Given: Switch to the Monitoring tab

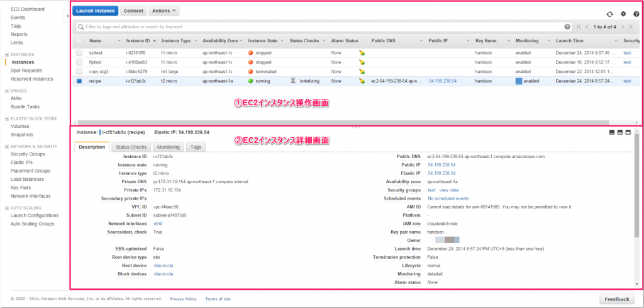Looking at the screenshot, I should (169, 147).
